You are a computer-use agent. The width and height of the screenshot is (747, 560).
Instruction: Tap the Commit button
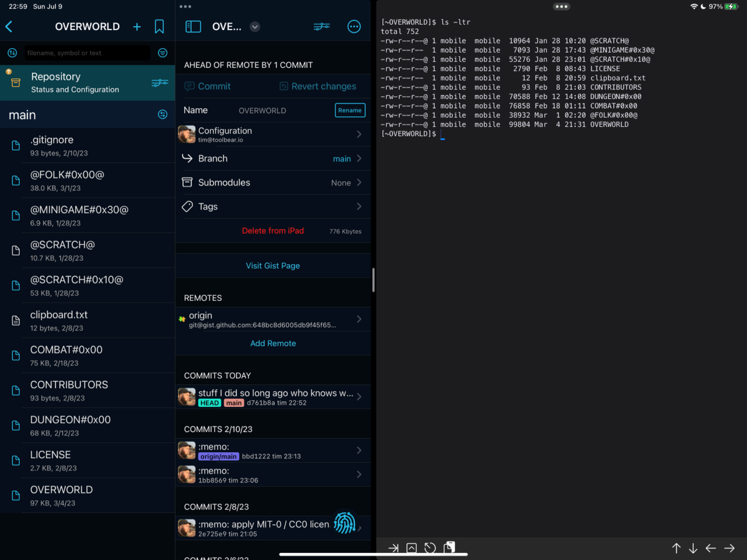(208, 86)
